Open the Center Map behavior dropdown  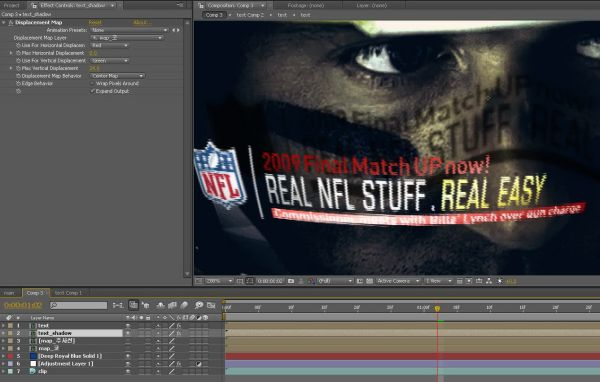[117, 76]
